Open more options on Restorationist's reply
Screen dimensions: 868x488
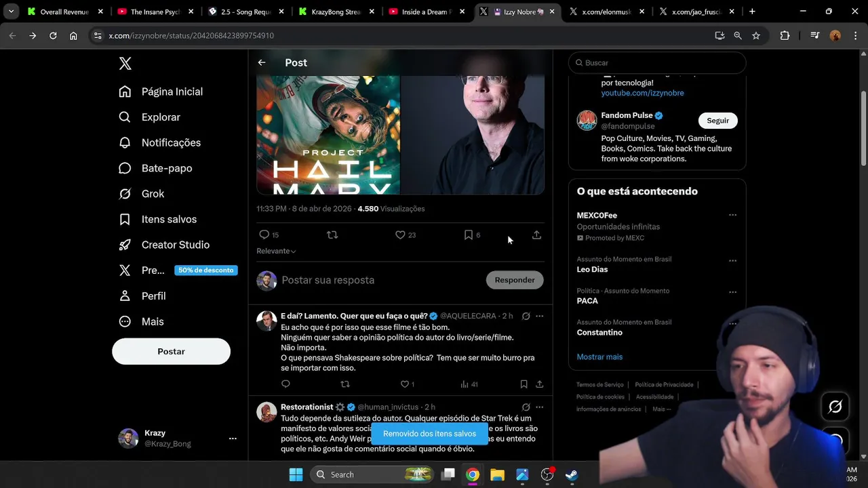tap(540, 407)
